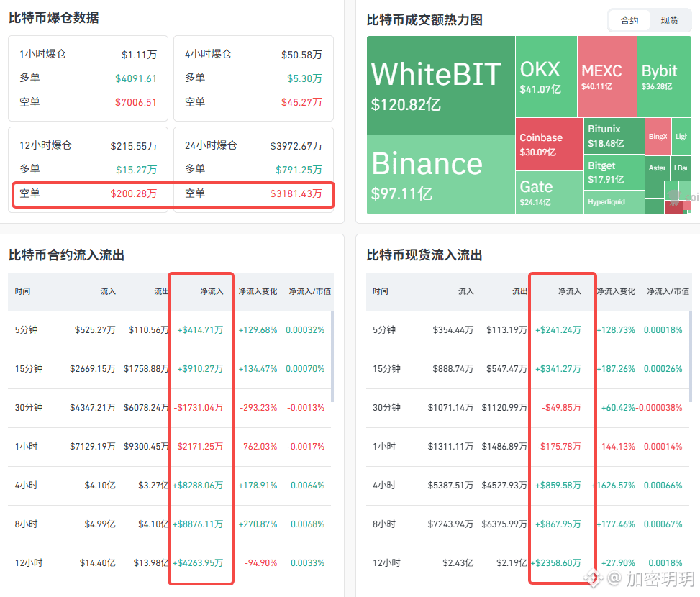Click the Binance $97.11亿 heatmap tile

tap(440, 175)
